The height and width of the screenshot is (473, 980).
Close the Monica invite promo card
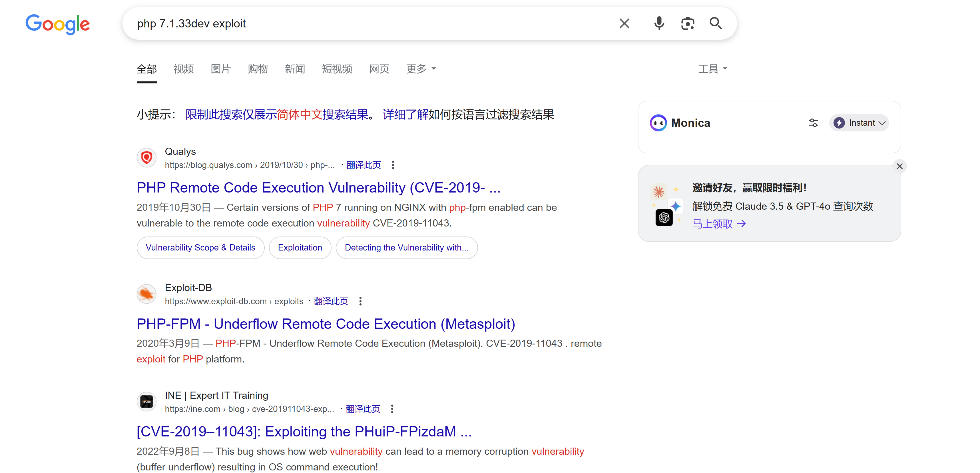(899, 166)
